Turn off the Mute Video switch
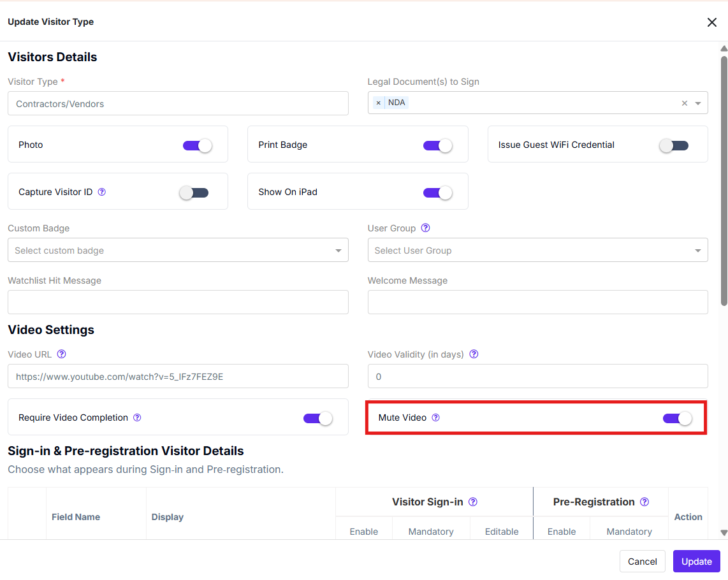 click(677, 418)
